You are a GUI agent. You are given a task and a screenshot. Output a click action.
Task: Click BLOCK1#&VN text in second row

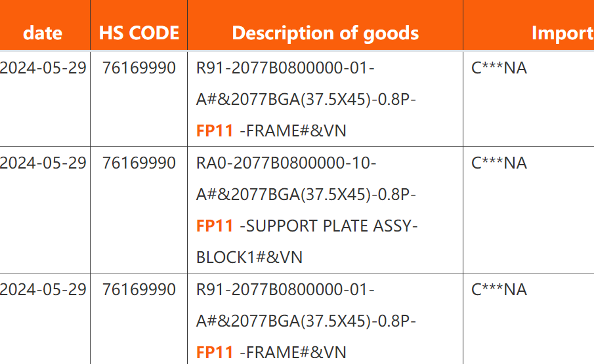(249, 258)
